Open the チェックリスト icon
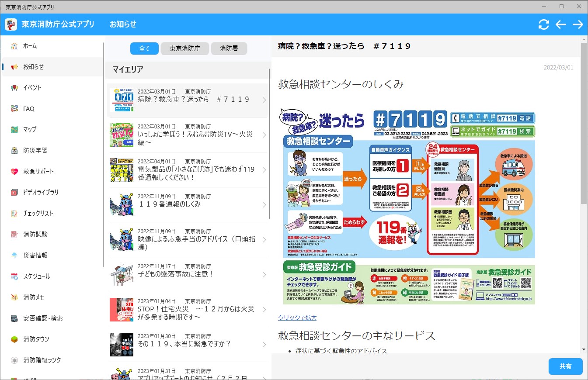Screen dimensions: 588x380 tap(14, 214)
